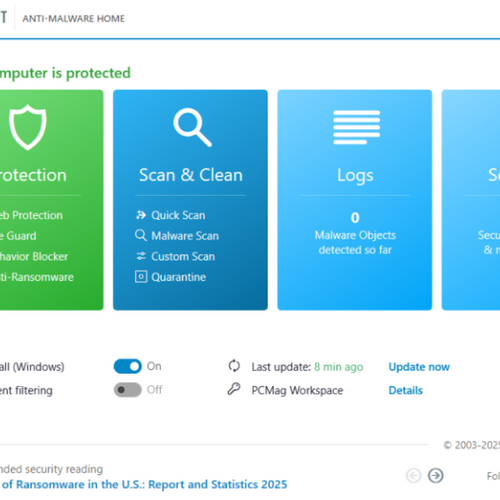Click the Logs lines icon
Image resolution: width=500 pixels, height=500 pixels.
coord(356,127)
